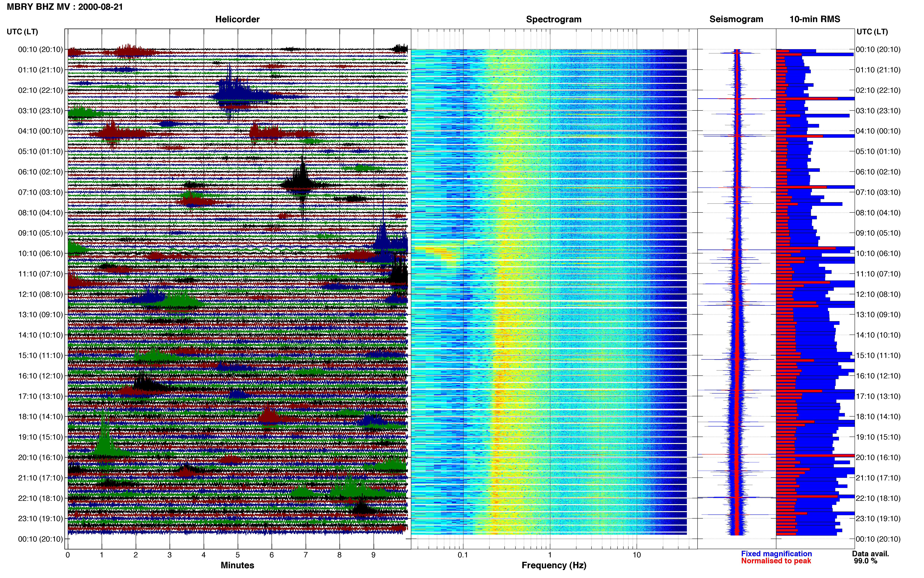Click tick '0' on the Minutes axis
Image resolution: width=924 pixels, height=578 pixels.
click(68, 555)
